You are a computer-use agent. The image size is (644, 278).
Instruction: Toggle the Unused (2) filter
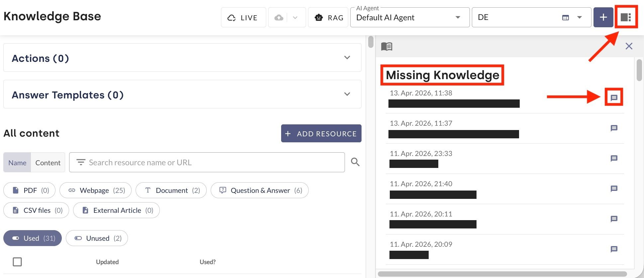[x=97, y=238]
